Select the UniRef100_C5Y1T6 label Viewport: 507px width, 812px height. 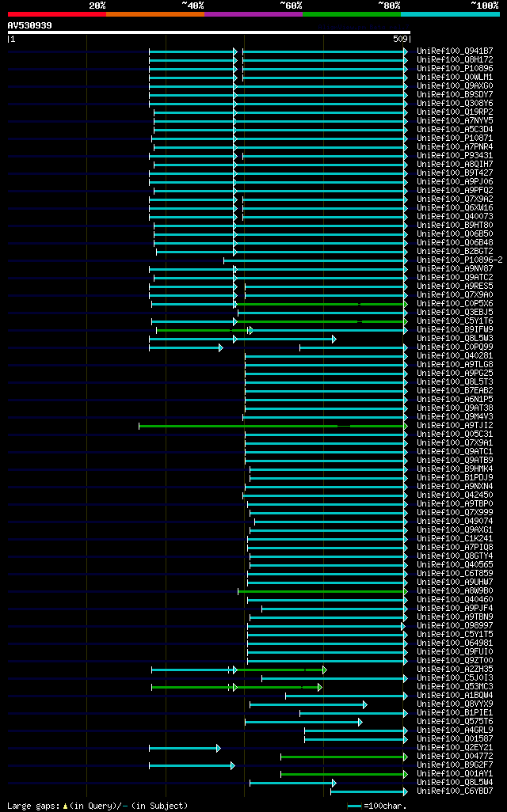pyautogui.click(x=456, y=321)
